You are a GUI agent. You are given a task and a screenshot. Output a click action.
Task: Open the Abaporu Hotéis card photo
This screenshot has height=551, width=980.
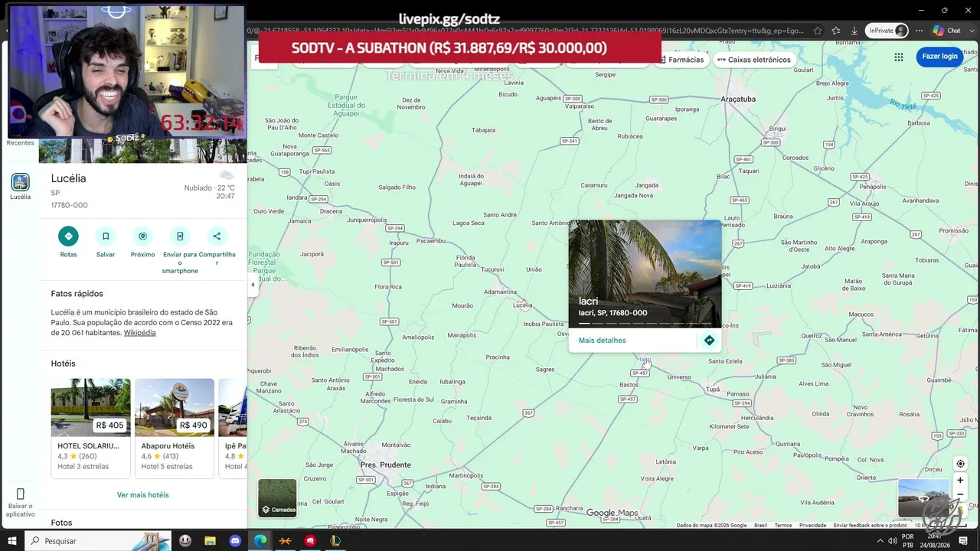[175, 408]
